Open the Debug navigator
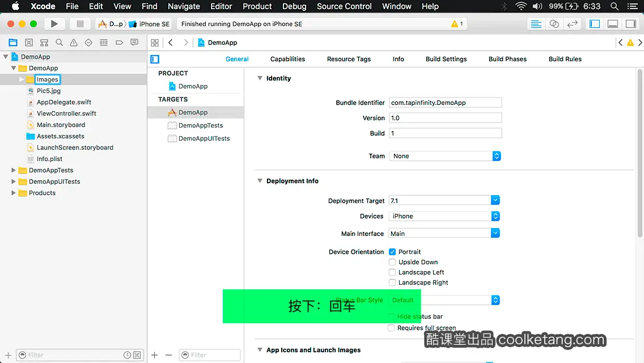Screen dimensions: 644x363 [104, 43]
